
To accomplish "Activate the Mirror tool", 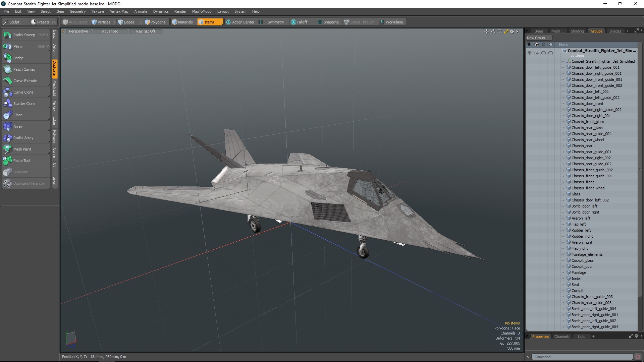I will tap(18, 47).
